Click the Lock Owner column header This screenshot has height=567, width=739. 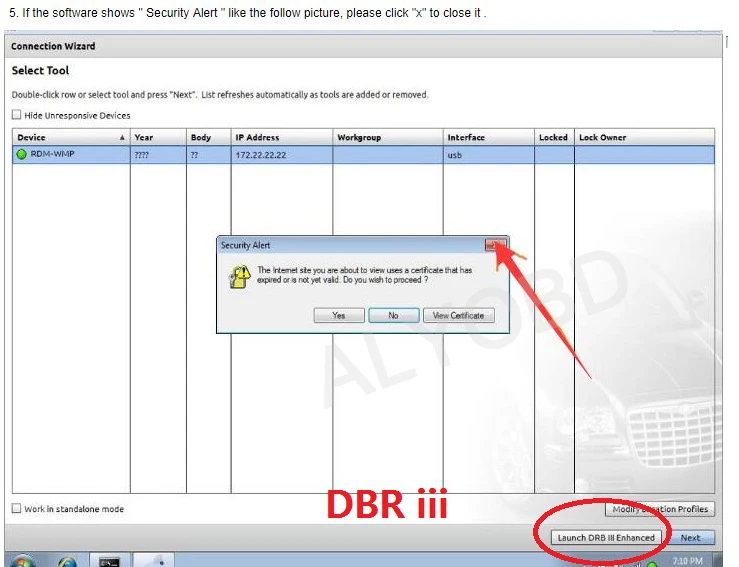(644, 137)
